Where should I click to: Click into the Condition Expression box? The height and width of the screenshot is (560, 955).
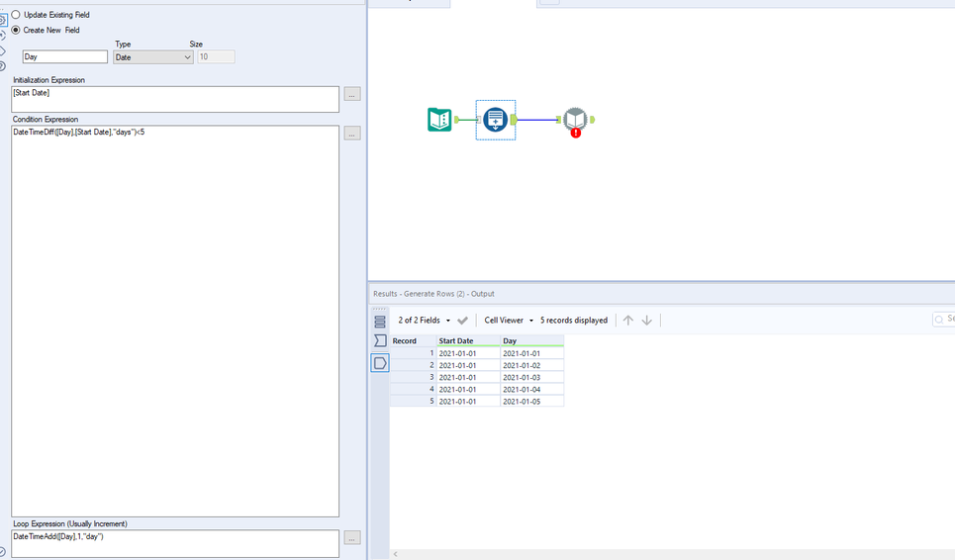click(x=175, y=321)
